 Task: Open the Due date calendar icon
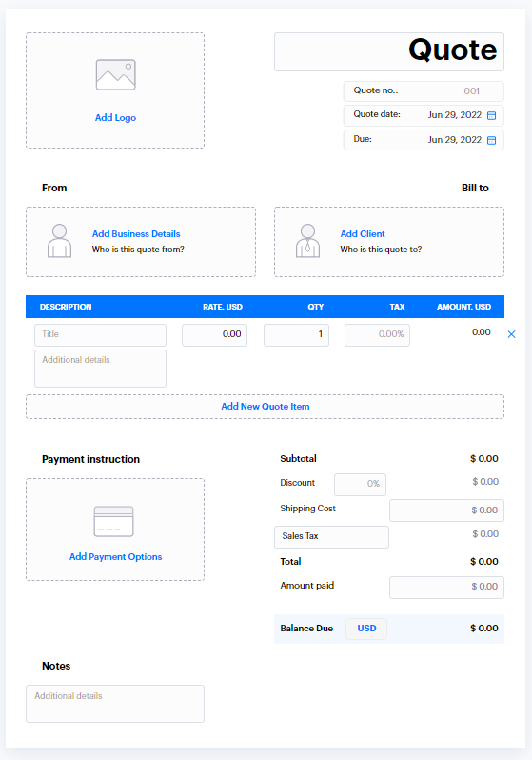491,140
